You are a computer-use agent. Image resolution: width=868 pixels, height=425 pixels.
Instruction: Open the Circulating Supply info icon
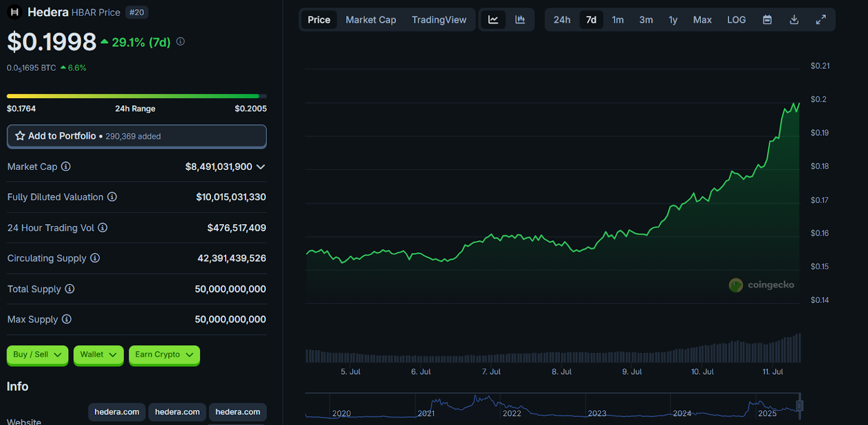coord(95,258)
